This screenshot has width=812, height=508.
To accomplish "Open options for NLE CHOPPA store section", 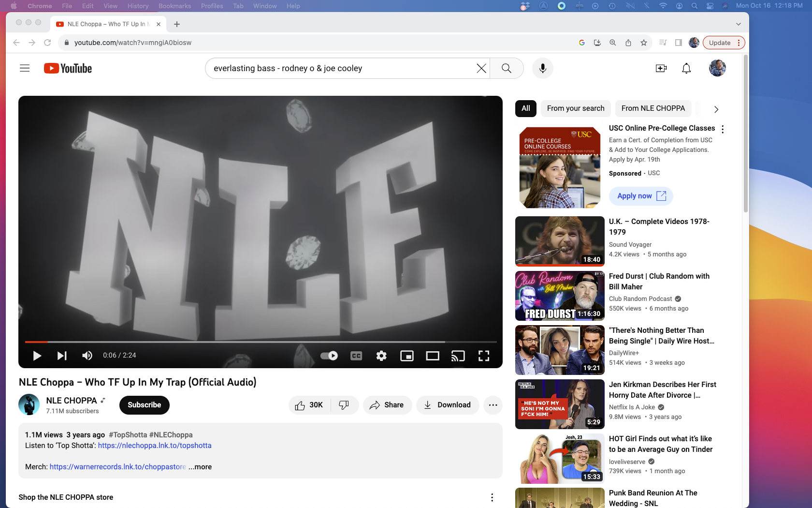I will (x=492, y=497).
